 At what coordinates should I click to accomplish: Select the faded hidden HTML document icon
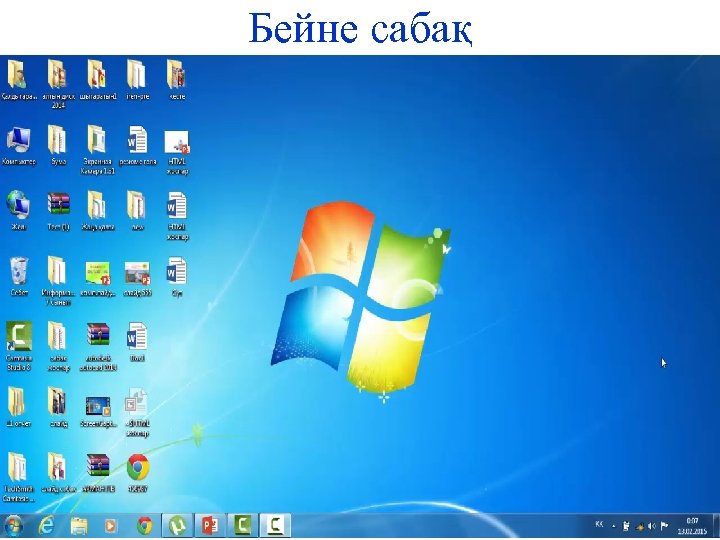click(137, 412)
